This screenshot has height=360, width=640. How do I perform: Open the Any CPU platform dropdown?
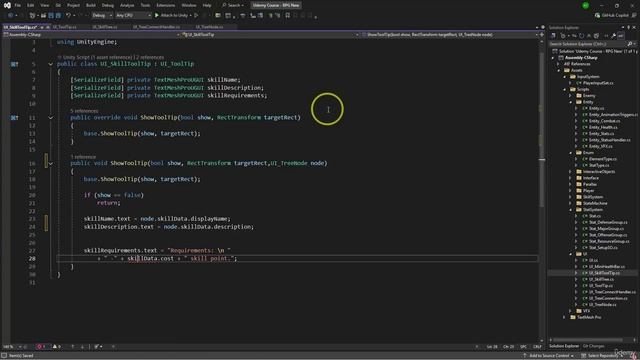pos(133,16)
